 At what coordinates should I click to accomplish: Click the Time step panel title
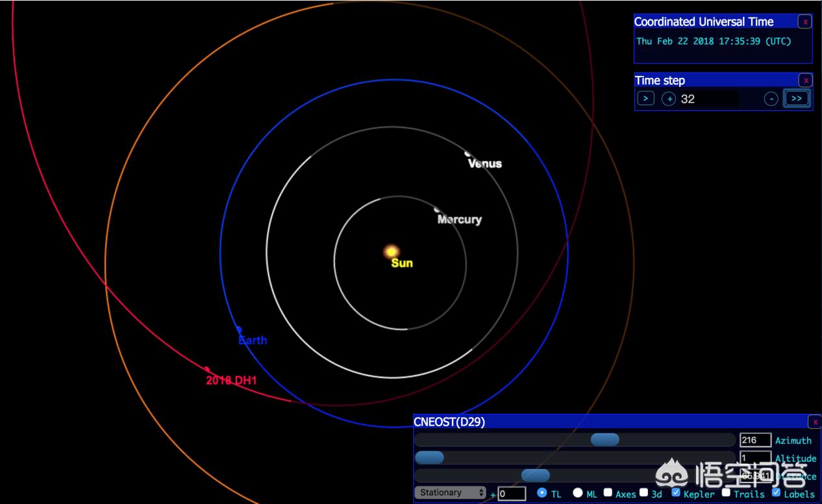click(660, 80)
